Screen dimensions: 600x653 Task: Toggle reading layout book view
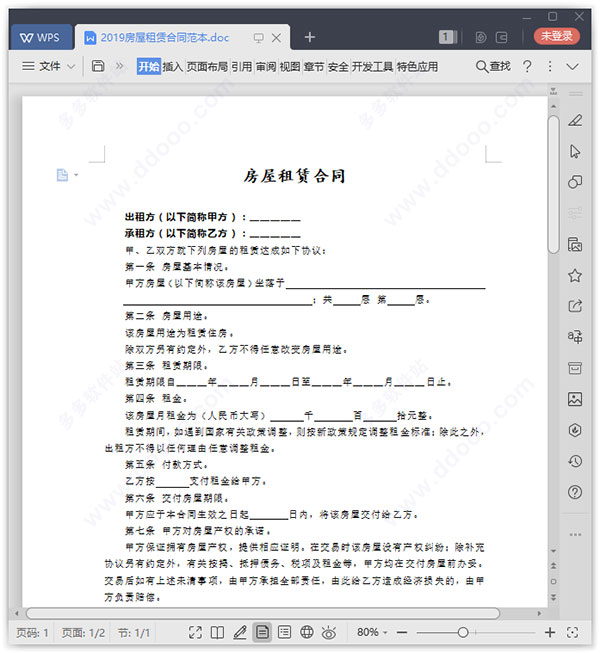217,633
